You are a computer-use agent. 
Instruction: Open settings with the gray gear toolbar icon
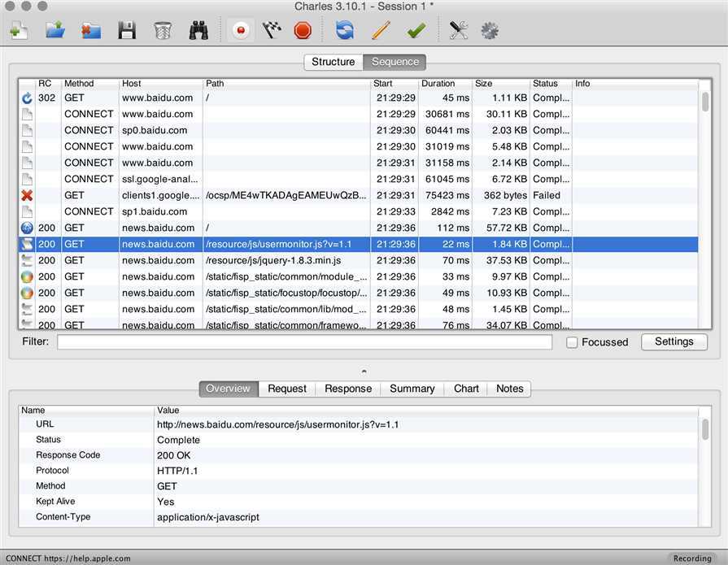pyautogui.click(x=490, y=31)
